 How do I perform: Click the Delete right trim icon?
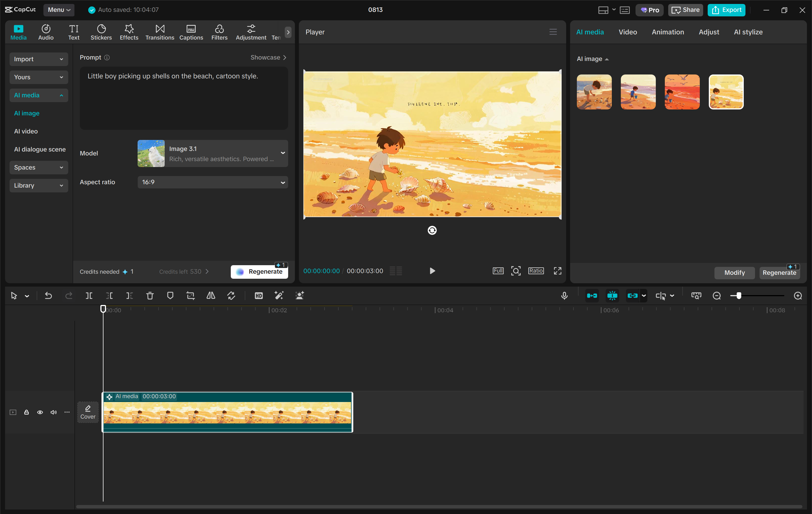[129, 296]
